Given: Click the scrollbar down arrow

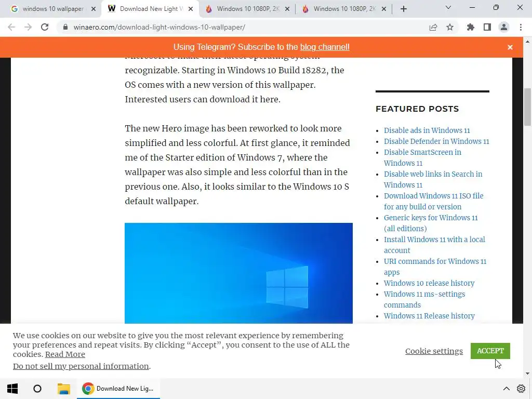Looking at the screenshot, I should pyautogui.click(x=527, y=374).
